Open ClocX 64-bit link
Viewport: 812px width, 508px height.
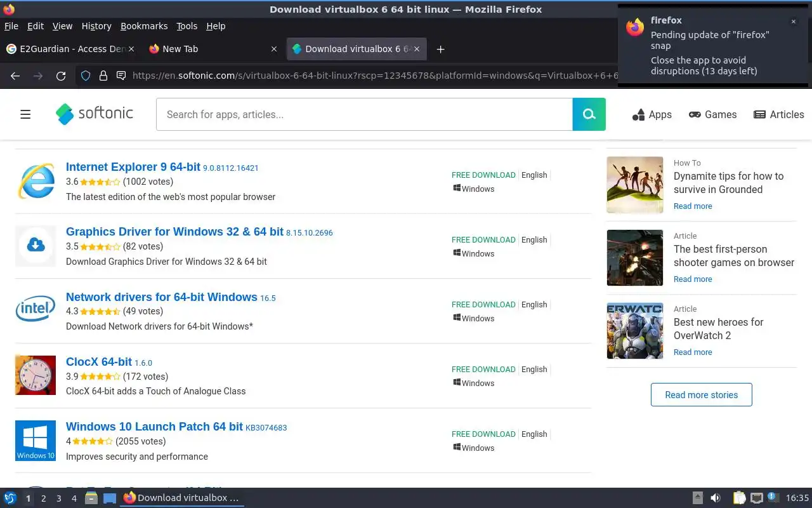99,361
